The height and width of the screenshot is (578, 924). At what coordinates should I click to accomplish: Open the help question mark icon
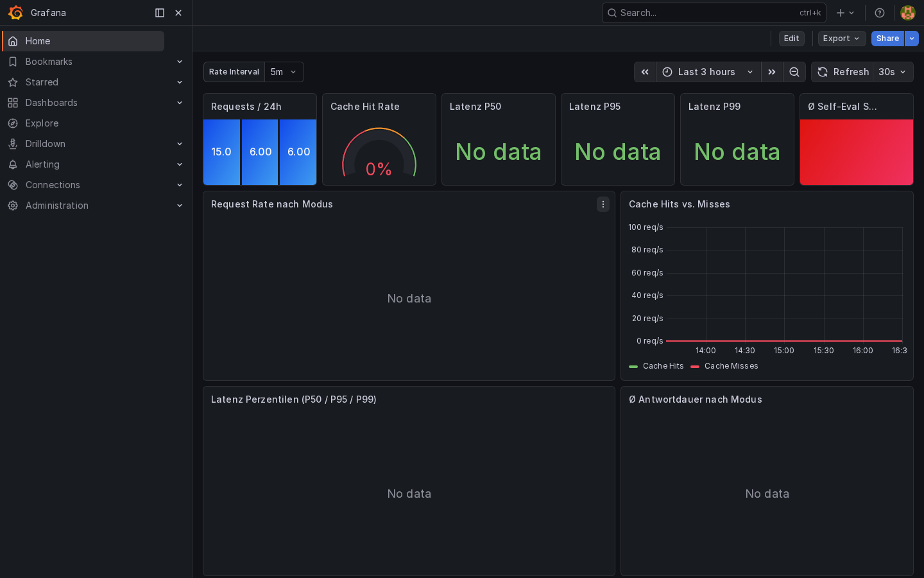(x=880, y=13)
